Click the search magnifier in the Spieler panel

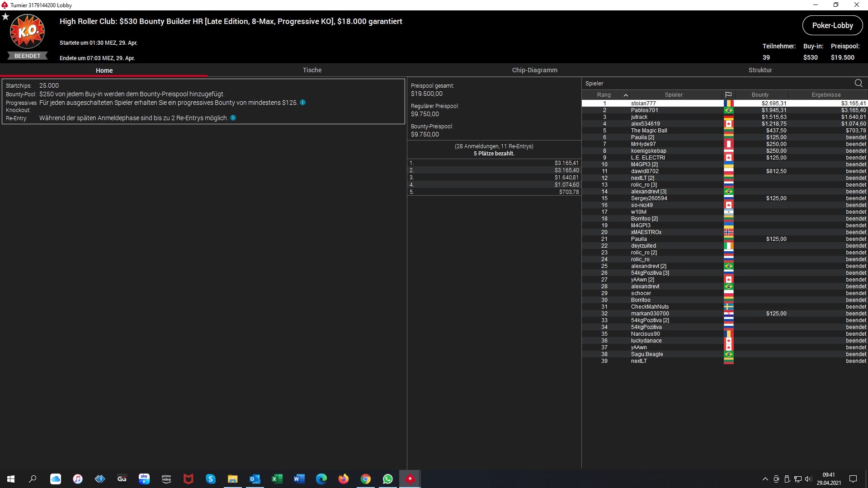859,83
